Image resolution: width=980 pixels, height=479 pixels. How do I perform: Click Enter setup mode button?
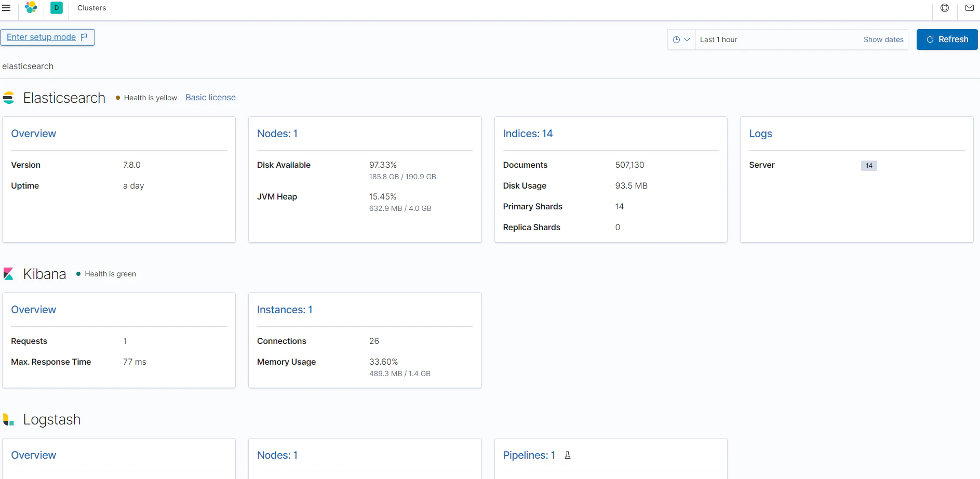[x=47, y=37]
